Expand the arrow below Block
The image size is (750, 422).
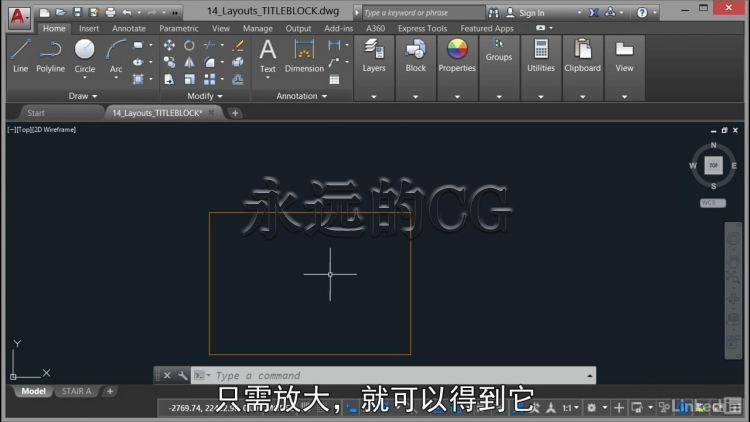point(415,97)
